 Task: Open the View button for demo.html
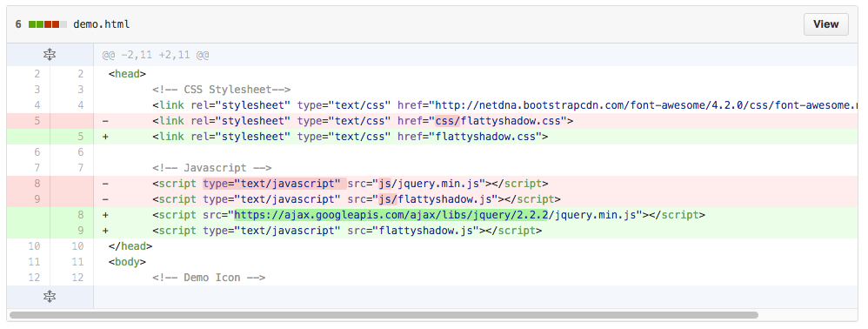coord(825,24)
